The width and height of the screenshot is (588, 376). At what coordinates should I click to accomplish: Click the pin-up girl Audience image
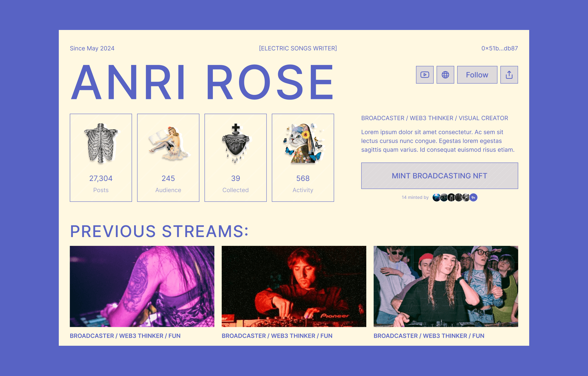(168, 143)
